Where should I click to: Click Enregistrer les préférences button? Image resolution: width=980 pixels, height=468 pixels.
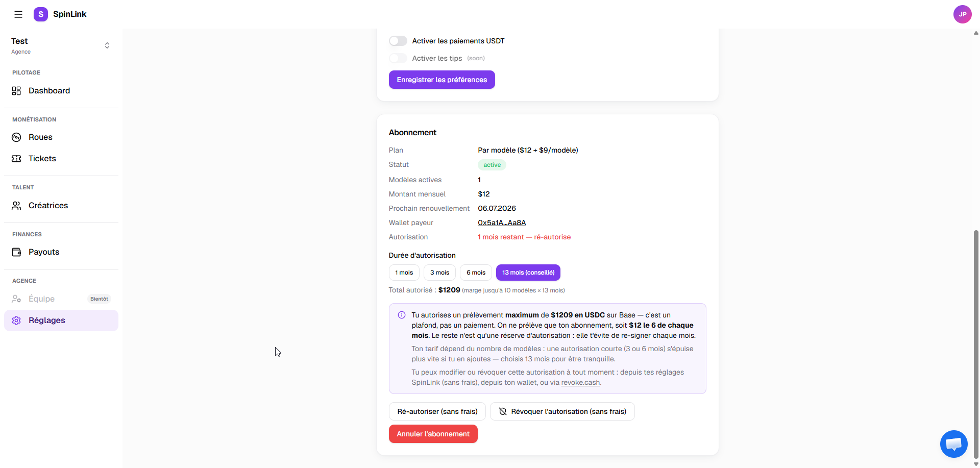(x=442, y=80)
